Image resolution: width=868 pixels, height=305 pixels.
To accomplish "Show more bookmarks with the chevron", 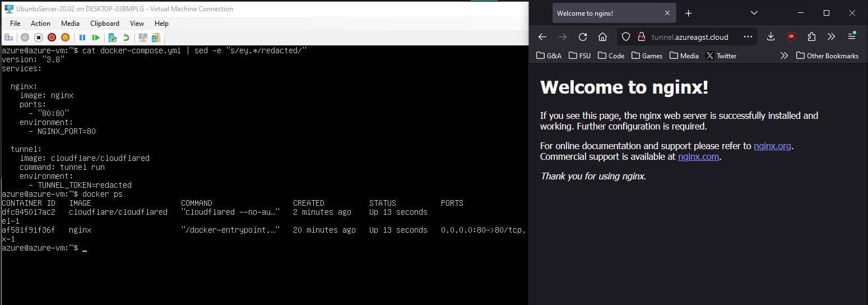I will point(784,56).
